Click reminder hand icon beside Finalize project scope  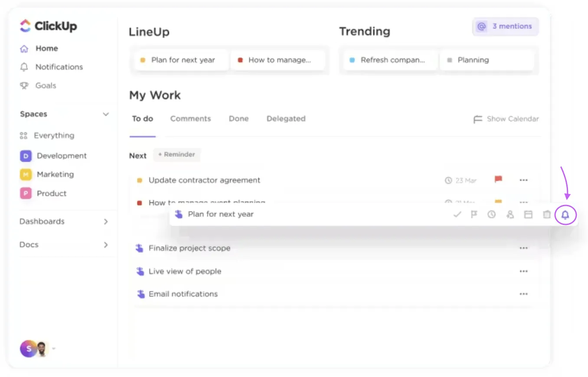pos(140,248)
